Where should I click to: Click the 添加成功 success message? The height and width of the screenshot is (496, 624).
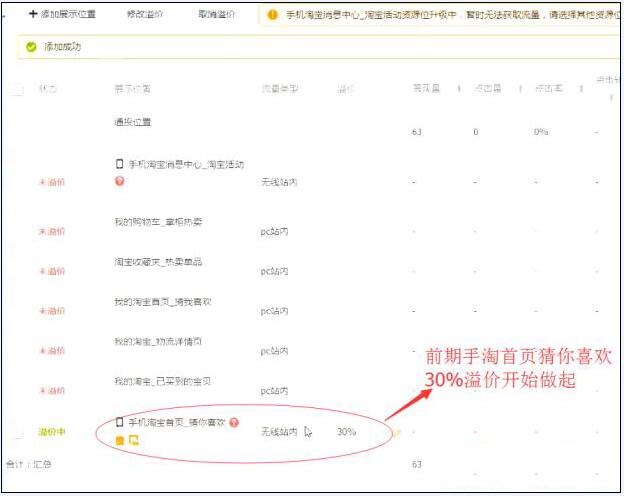pyautogui.click(x=62, y=47)
